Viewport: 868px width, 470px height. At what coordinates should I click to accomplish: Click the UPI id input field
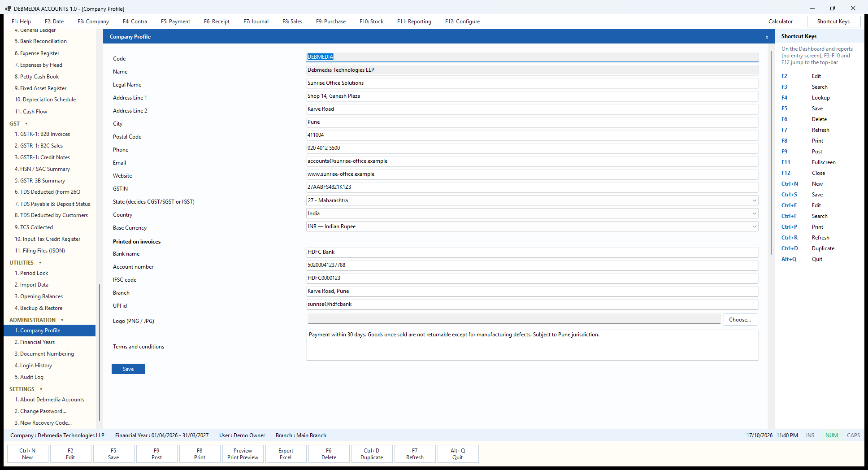532,304
